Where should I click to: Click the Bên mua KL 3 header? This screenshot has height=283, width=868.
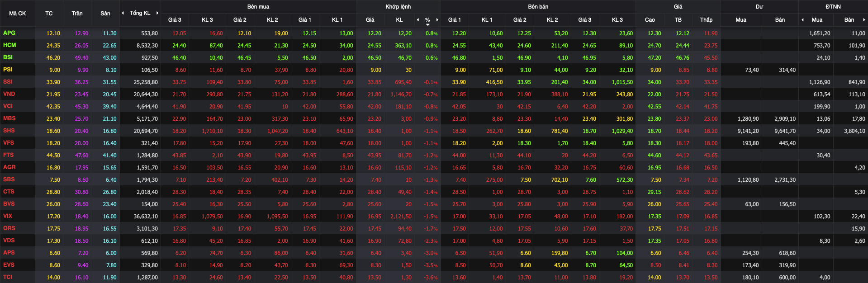(207, 20)
